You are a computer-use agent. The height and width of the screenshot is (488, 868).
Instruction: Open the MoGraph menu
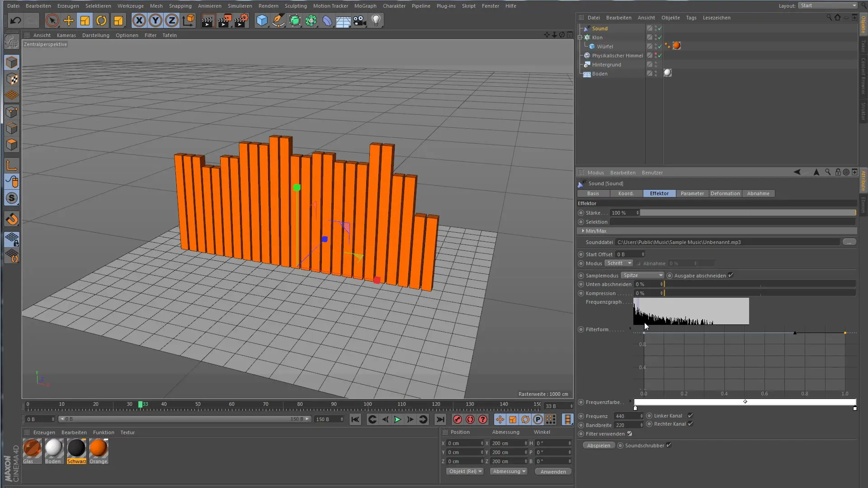point(365,6)
